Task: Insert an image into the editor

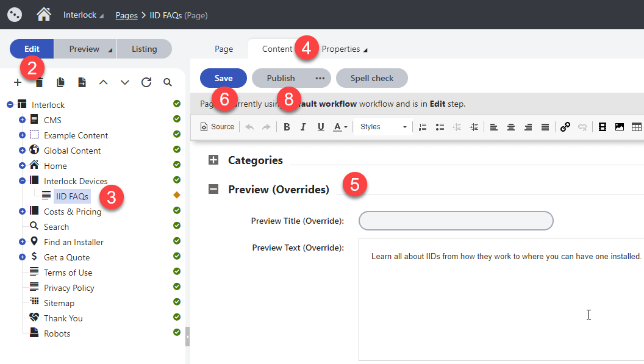Action: coord(620,127)
